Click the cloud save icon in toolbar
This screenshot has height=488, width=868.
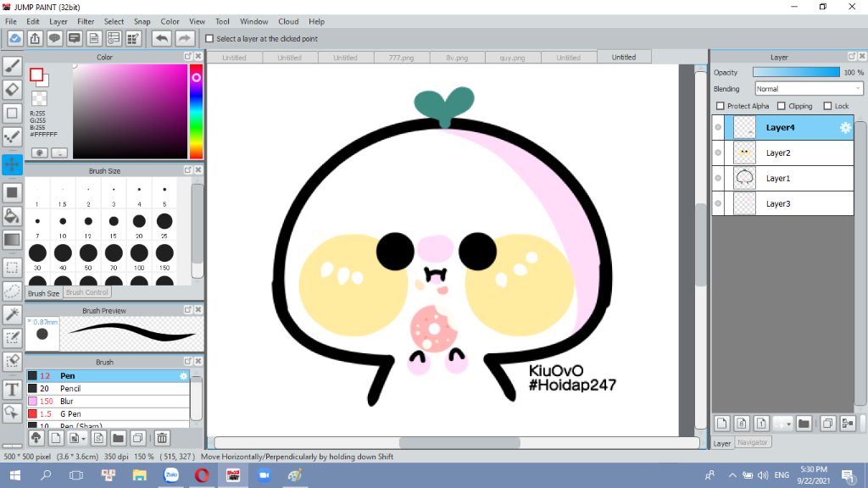coord(15,39)
